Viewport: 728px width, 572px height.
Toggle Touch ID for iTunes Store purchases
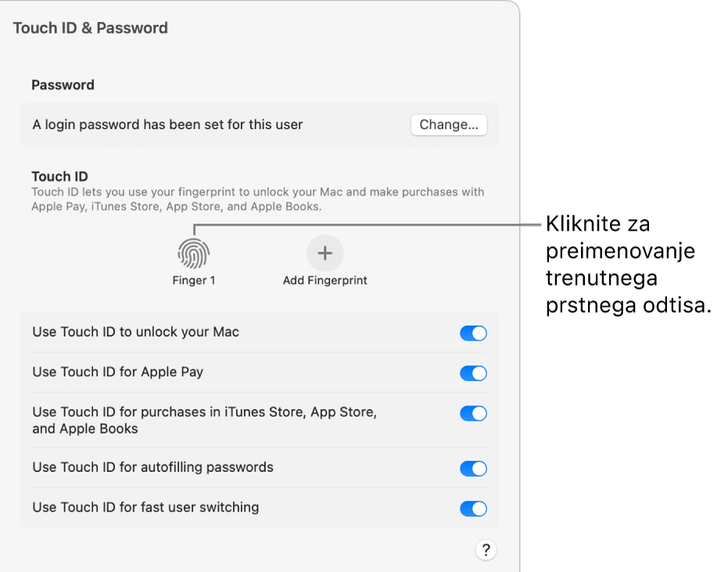[473, 413]
